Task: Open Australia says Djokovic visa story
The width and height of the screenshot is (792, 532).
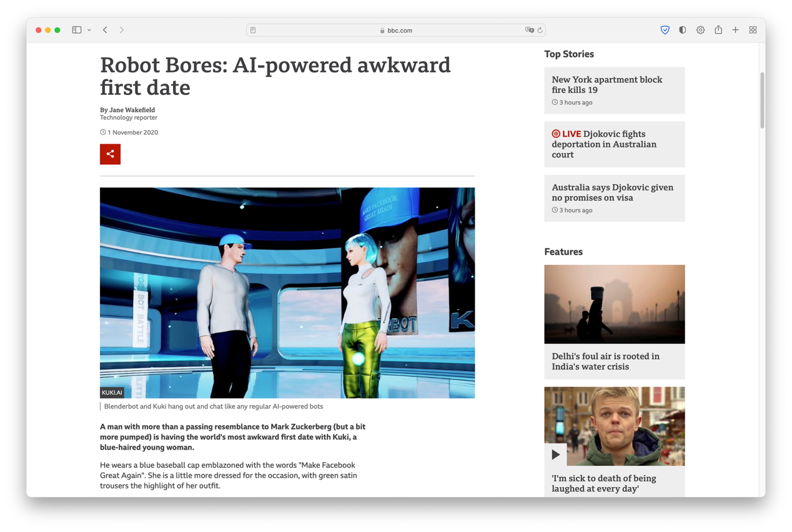Action: pos(612,192)
